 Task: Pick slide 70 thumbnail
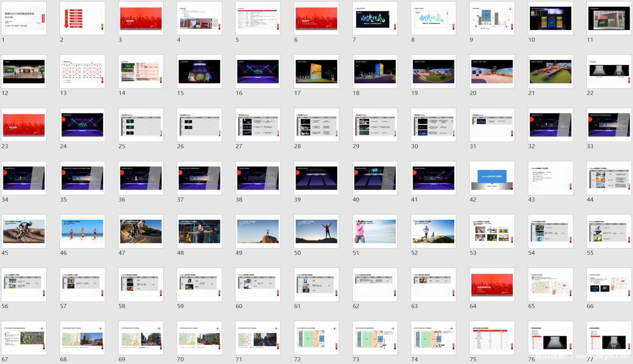(199, 338)
